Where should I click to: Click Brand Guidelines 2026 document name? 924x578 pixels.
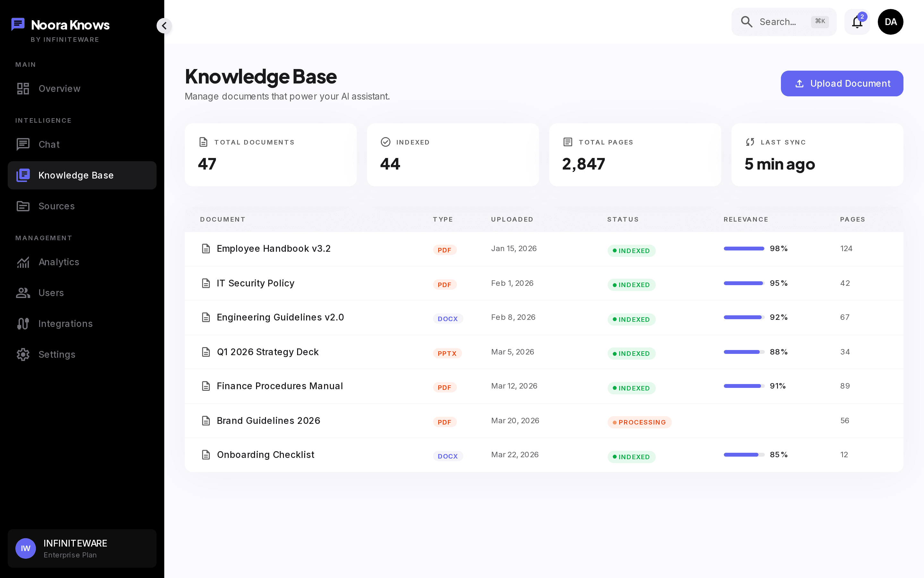269,421
